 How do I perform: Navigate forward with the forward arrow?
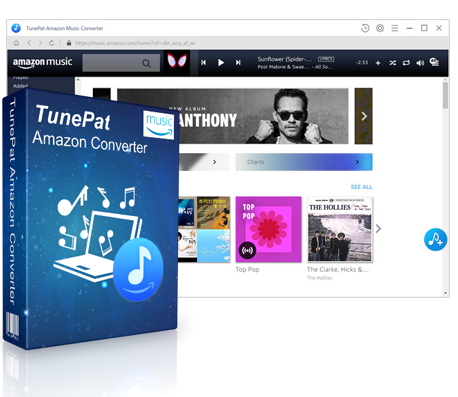(40, 43)
